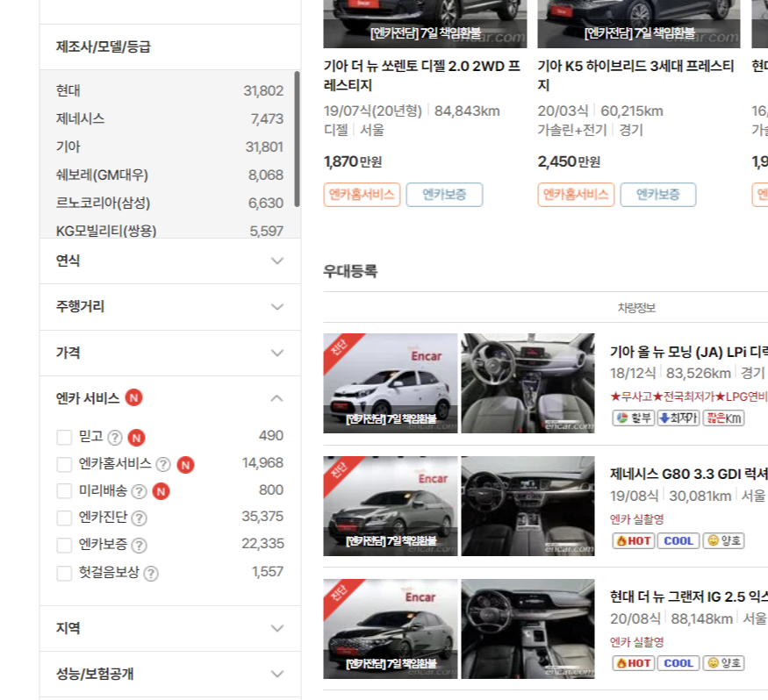Open 현대 더 뉴 그랜저 IG listing title

688,596
